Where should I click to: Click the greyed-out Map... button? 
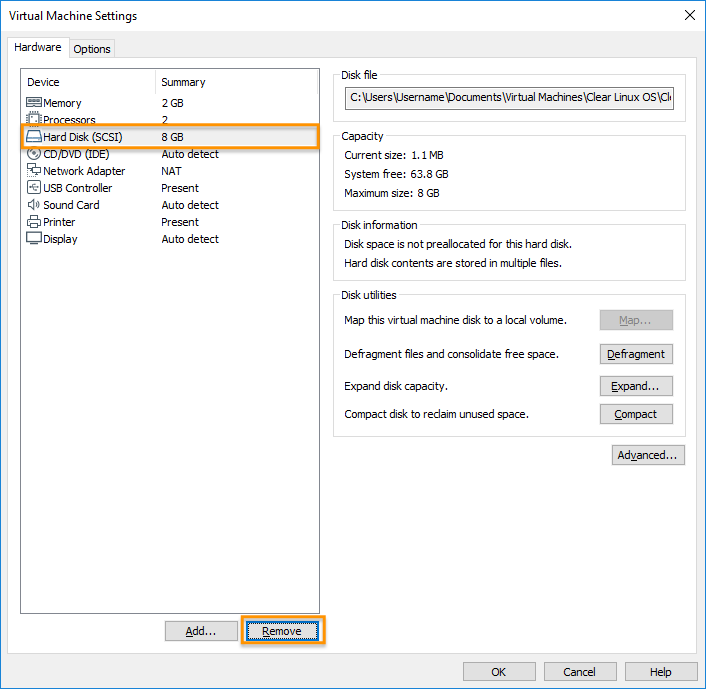[636, 320]
